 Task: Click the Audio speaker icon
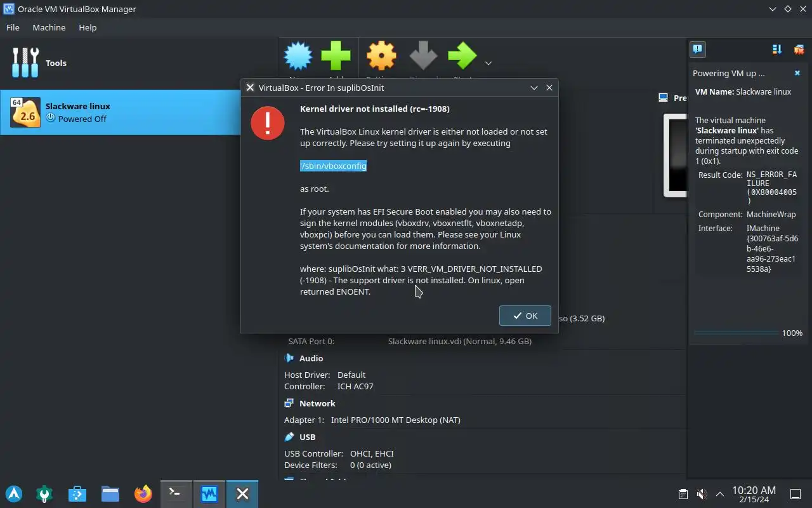click(x=289, y=358)
